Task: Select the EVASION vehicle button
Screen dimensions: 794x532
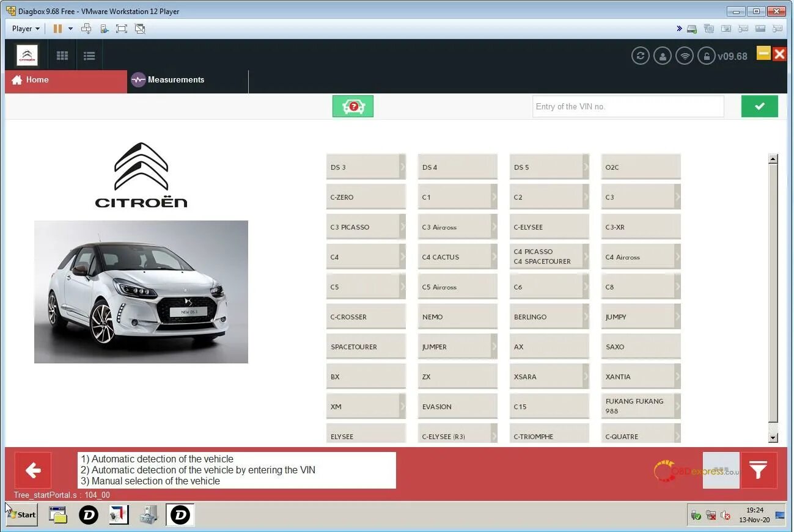Action: (x=458, y=406)
